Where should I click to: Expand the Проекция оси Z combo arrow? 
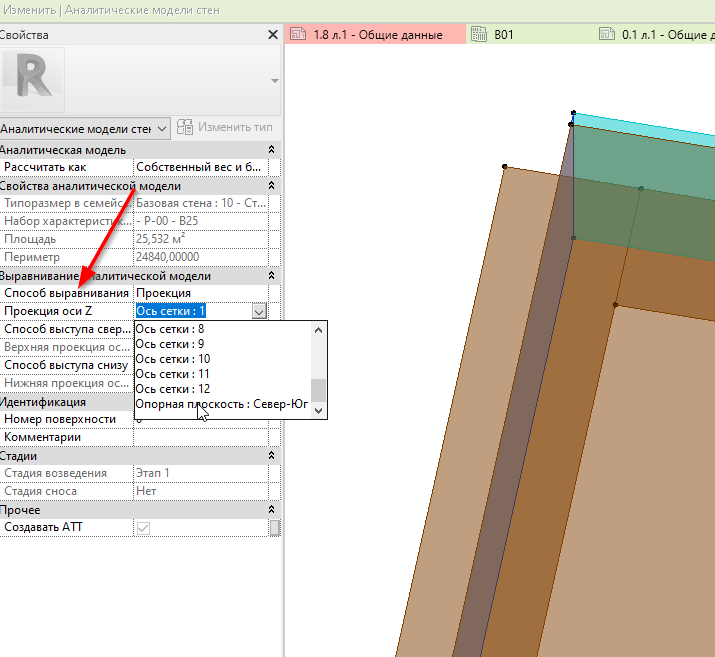point(259,312)
